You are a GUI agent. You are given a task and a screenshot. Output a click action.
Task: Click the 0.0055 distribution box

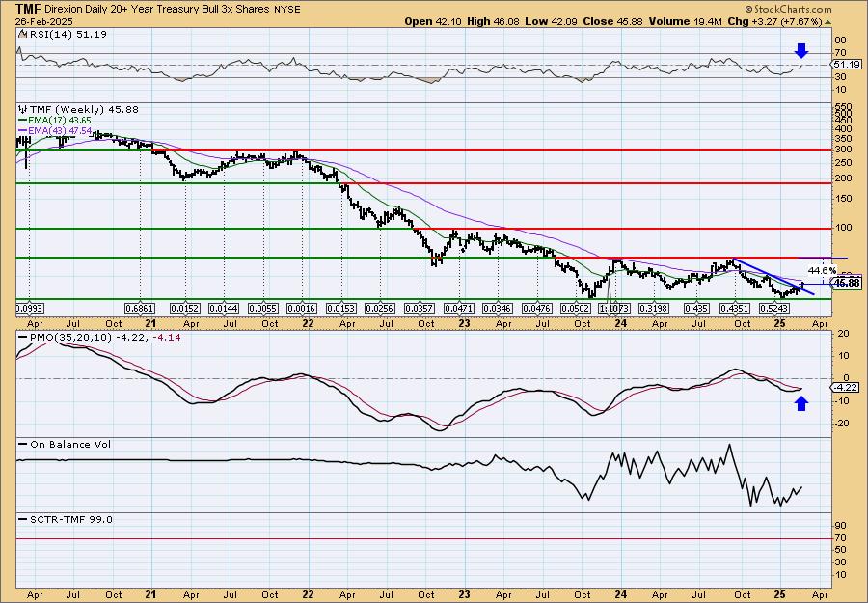click(263, 308)
